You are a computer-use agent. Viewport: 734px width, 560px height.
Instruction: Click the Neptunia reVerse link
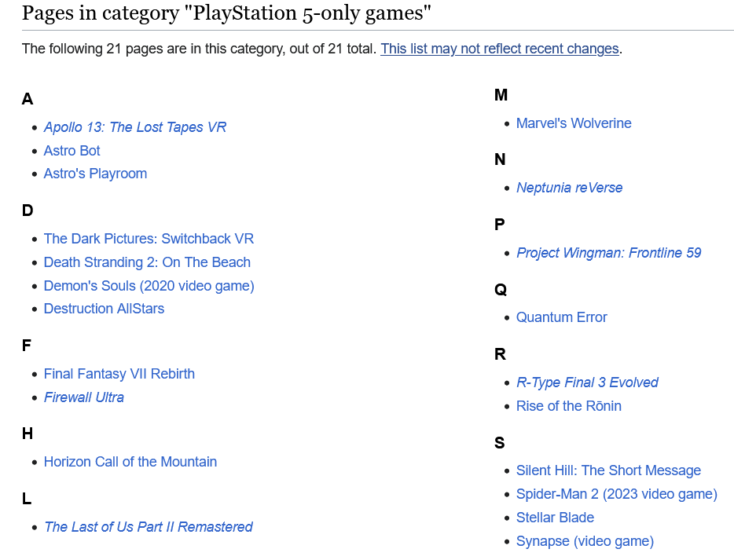pyautogui.click(x=569, y=188)
